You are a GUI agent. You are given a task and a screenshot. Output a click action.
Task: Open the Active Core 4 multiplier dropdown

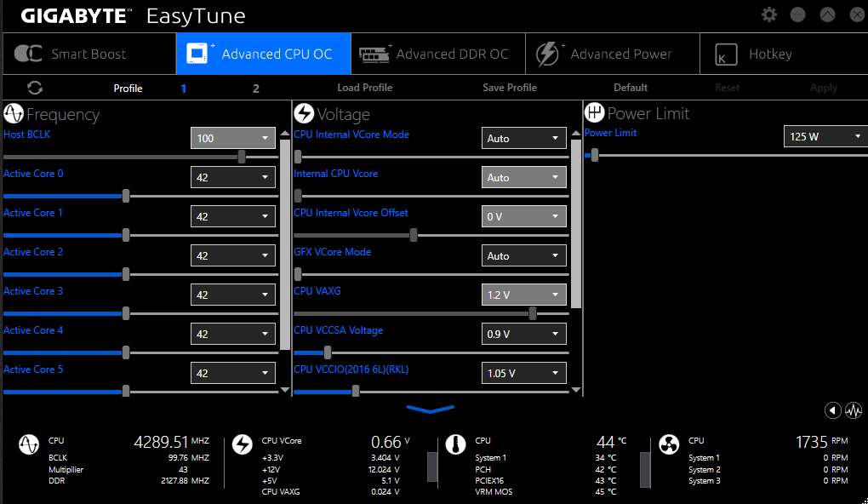point(232,334)
